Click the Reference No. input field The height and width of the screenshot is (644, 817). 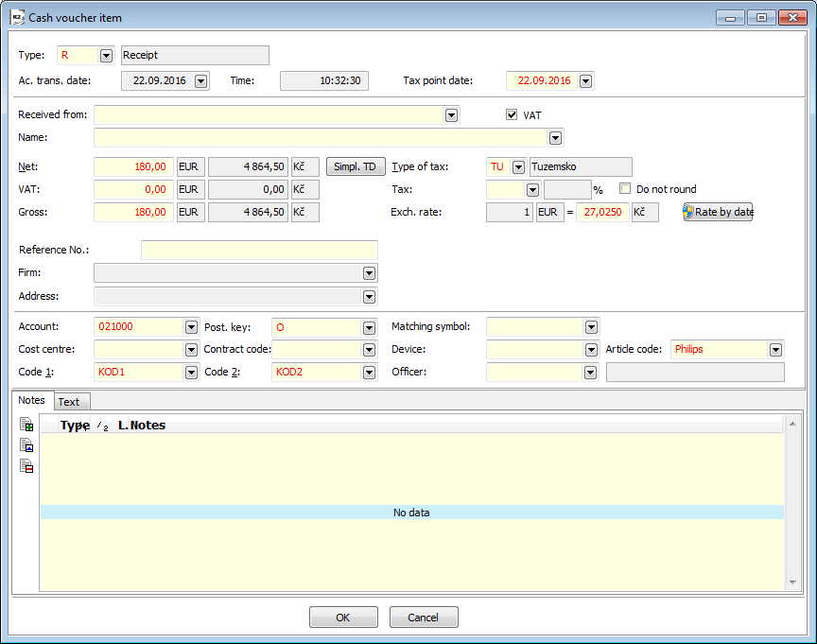pyautogui.click(x=259, y=251)
